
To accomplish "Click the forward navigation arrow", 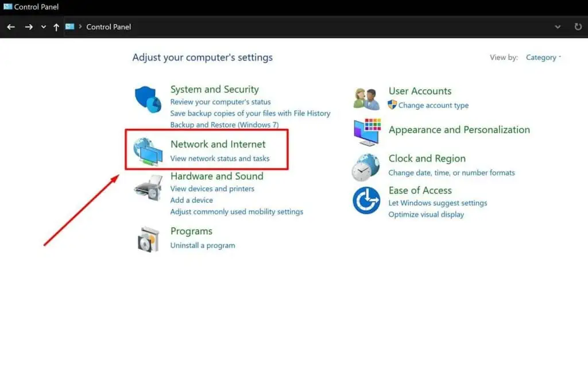I will coord(29,27).
